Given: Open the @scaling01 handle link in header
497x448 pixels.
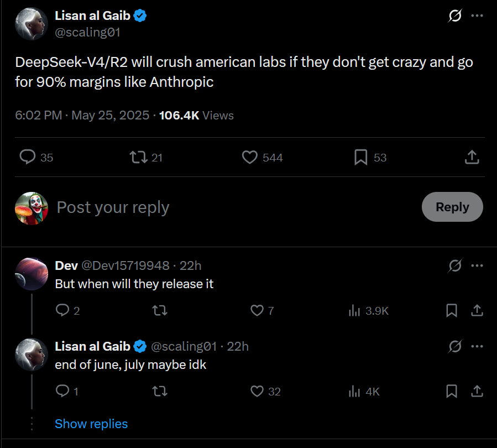Looking at the screenshot, I should tap(87, 32).
